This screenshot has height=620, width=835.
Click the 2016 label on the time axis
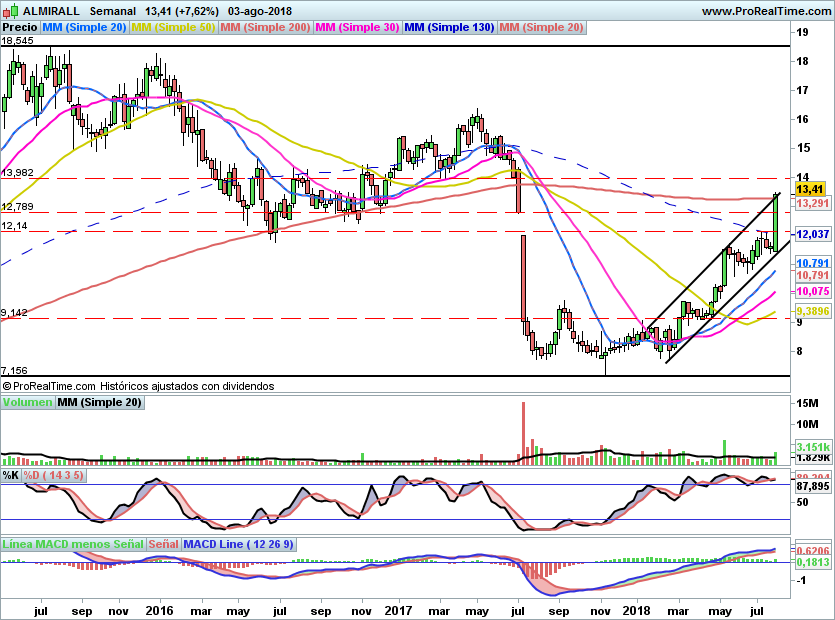(160, 611)
